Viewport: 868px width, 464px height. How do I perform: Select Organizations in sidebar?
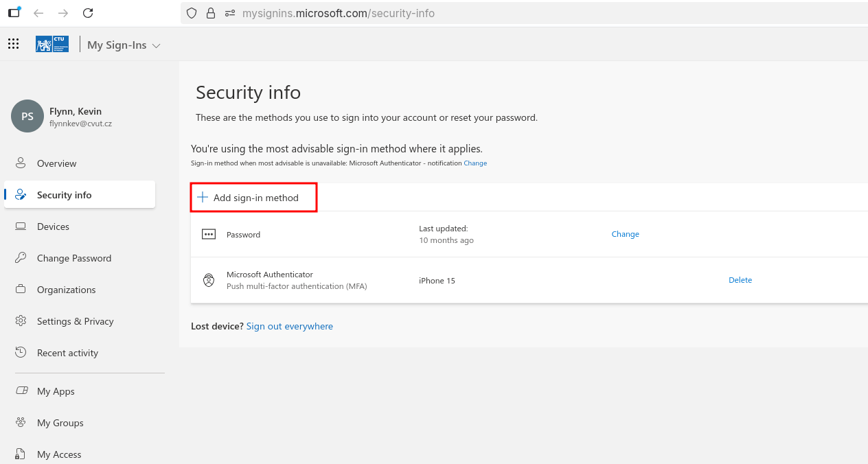pos(66,290)
